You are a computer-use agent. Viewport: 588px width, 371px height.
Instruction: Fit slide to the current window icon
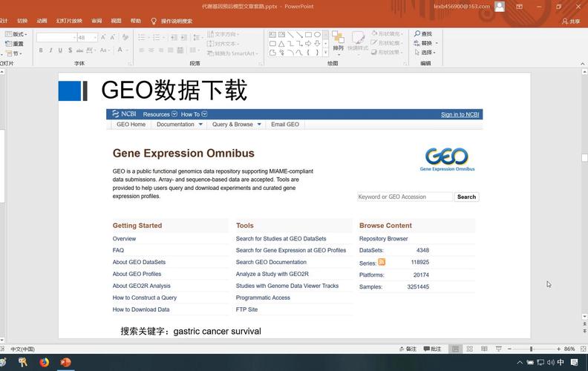coord(584,349)
